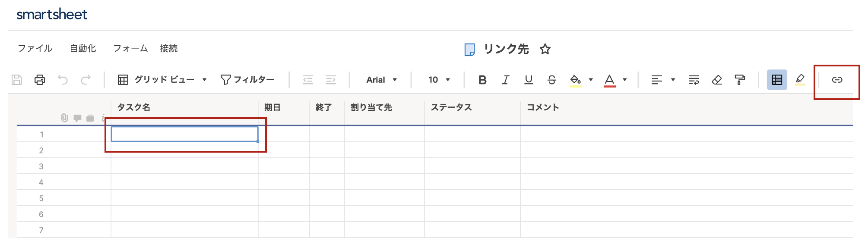Viewport: 868px width, 238px height.
Task: Click the clear formatting eraser icon
Action: click(x=717, y=80)
